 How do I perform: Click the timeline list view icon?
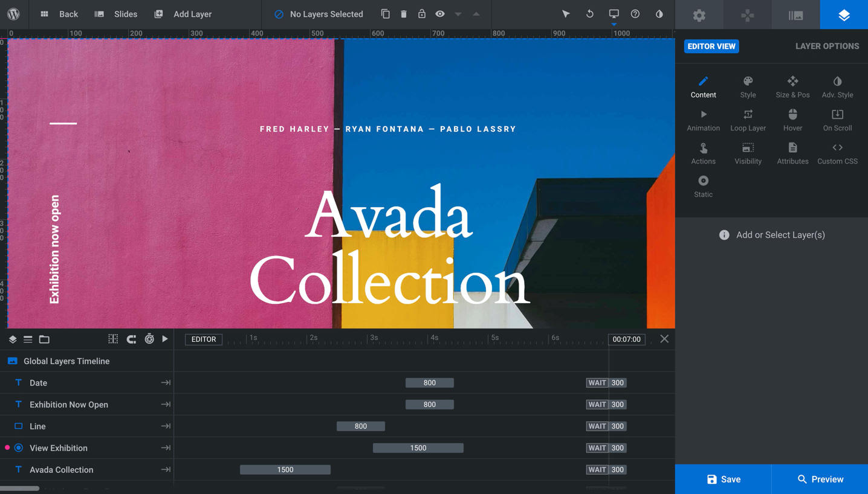click(x=28, y=339)
